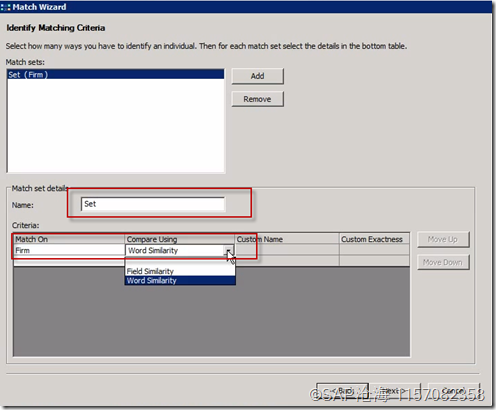This screenshot has width=496, height=410.
Task: Click the empty Custom Exactness cell for Firm
Action: pyautogui.click(x=374, y=250)
